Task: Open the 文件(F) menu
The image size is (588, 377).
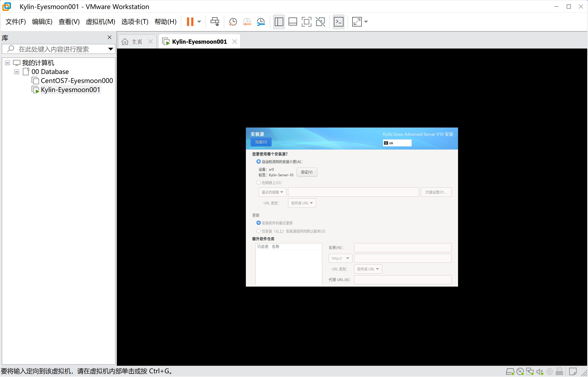Action: (16, 22)
